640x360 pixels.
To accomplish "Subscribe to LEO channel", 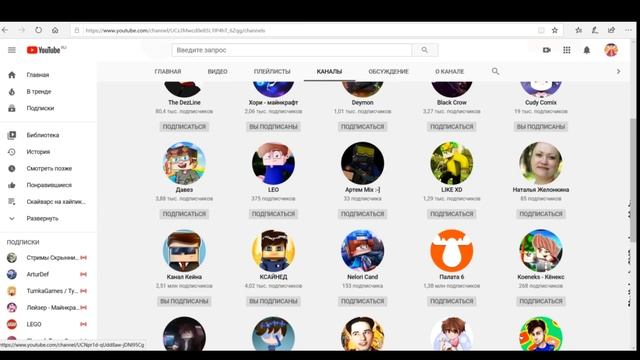I will click(273, 214).
